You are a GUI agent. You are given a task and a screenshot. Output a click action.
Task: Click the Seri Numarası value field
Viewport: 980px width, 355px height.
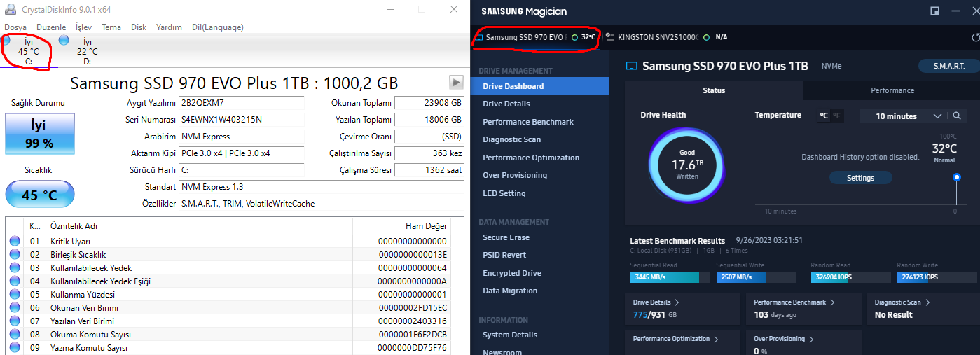click(x=242, y=120)
